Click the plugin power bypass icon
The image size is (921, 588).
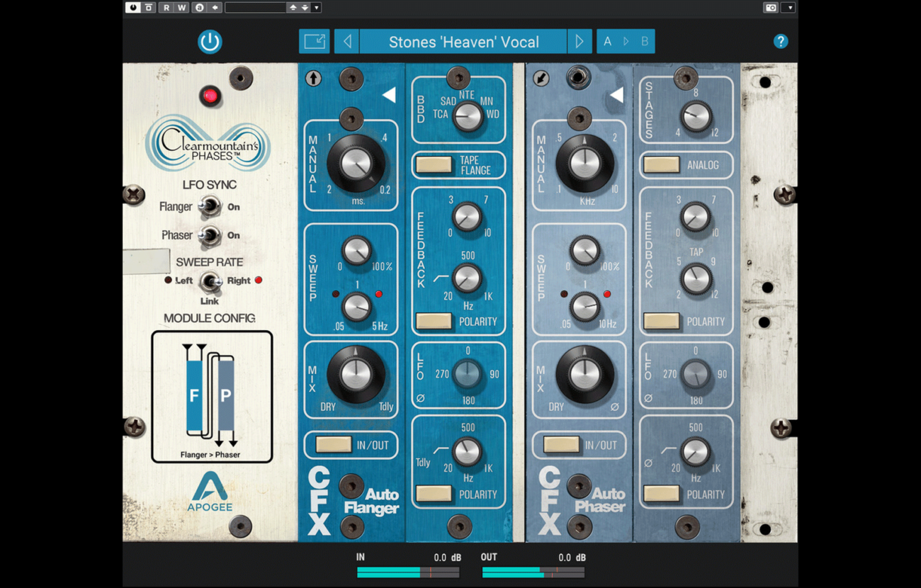[x=210, y=42]
